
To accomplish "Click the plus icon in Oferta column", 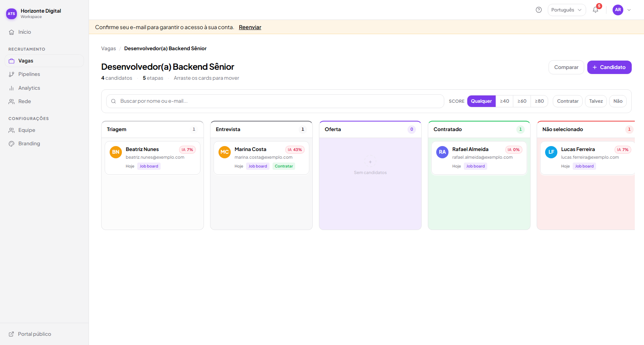I will click(x=370, y=162).
